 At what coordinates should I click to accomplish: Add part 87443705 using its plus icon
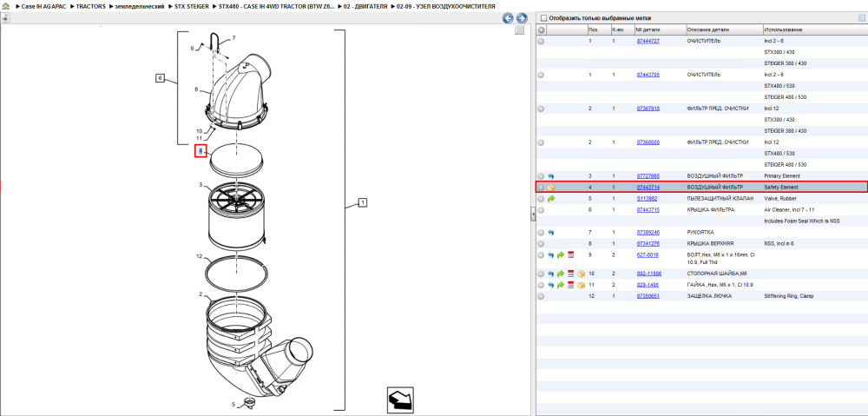pos(542,75)
